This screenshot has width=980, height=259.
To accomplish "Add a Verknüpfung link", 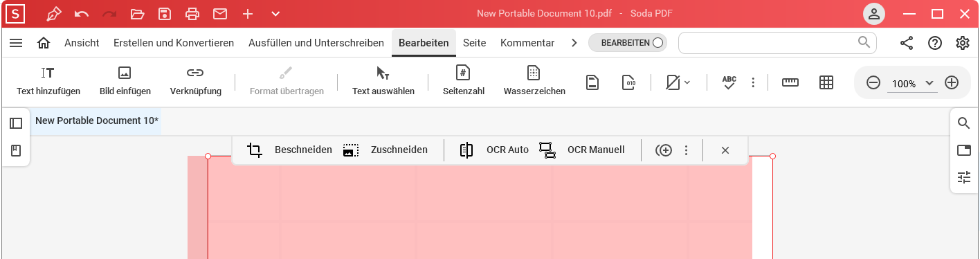I will [x=195, y=82].
